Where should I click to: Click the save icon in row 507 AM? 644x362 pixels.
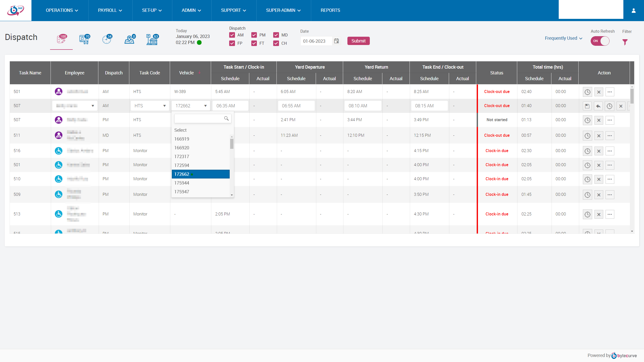point(587,106)
